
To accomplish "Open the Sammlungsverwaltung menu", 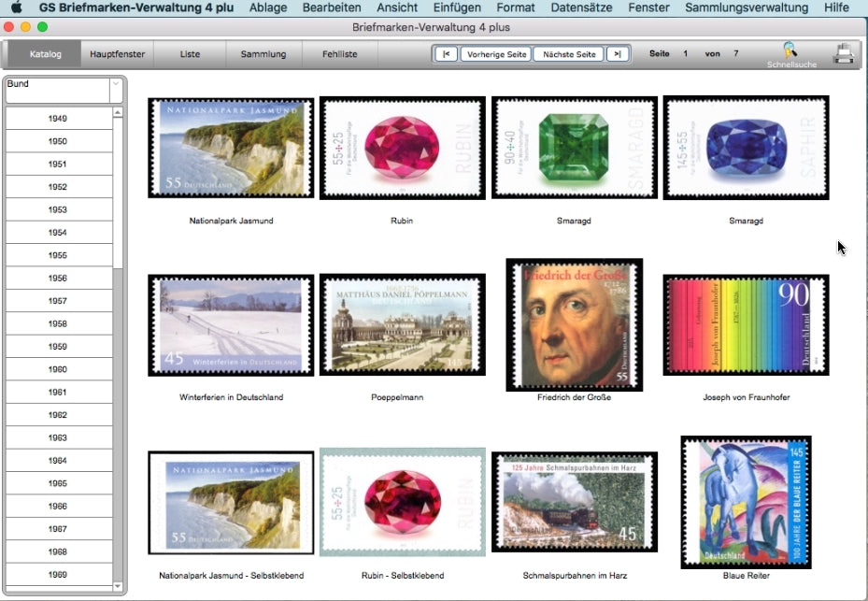I will (747, 7).
